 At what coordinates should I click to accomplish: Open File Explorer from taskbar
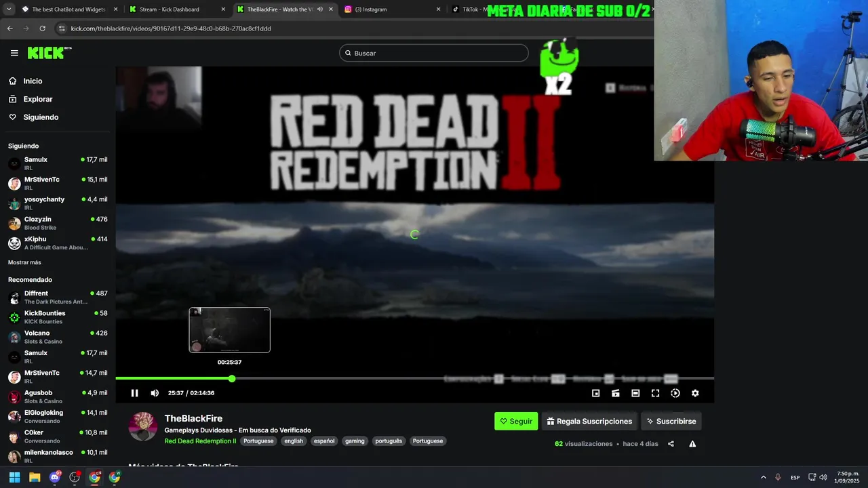pos(35,477)
